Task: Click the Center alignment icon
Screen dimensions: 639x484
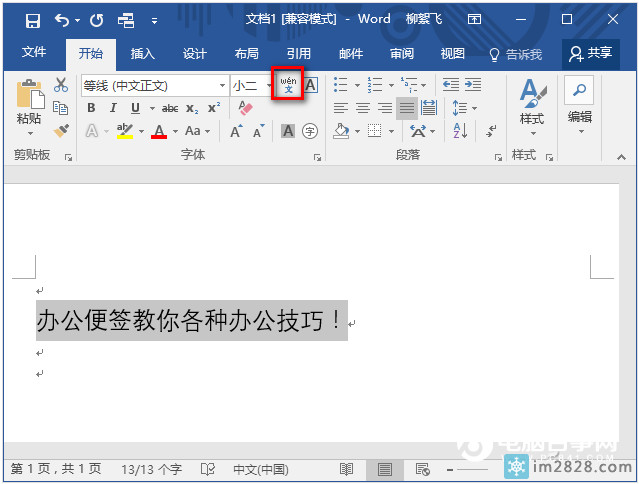Action: click(363, 108)
